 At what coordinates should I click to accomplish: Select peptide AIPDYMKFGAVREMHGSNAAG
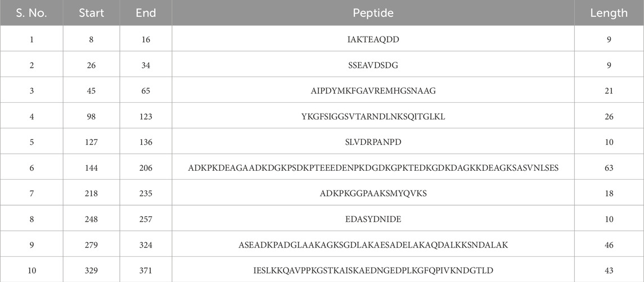(x=373, y=91)
